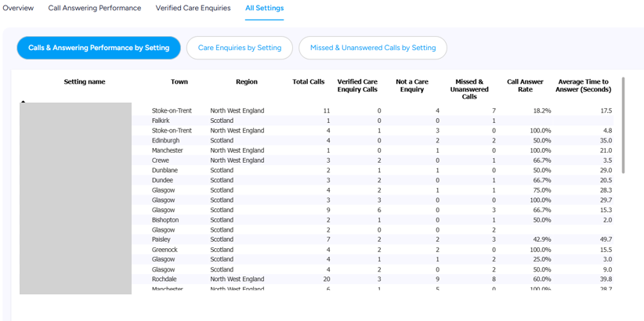Sort by Not a Care Enquiry header
644x321 pixels.
point(411,85)
